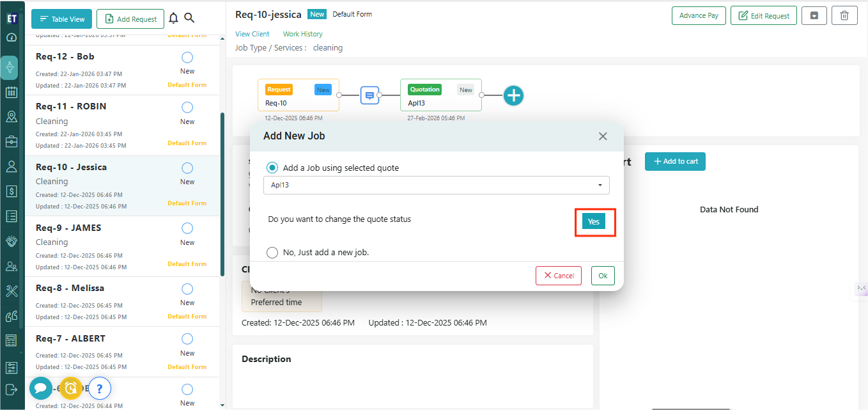This screenshot has height=410, width=868.
Task: Select 'No, Just add a new job' option
Action: click(x=272, y=252)
